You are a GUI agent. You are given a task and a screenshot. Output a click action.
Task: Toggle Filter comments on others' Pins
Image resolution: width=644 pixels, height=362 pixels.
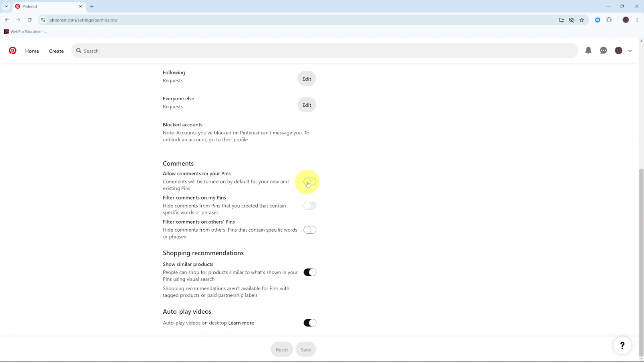[x=310, y=230]
